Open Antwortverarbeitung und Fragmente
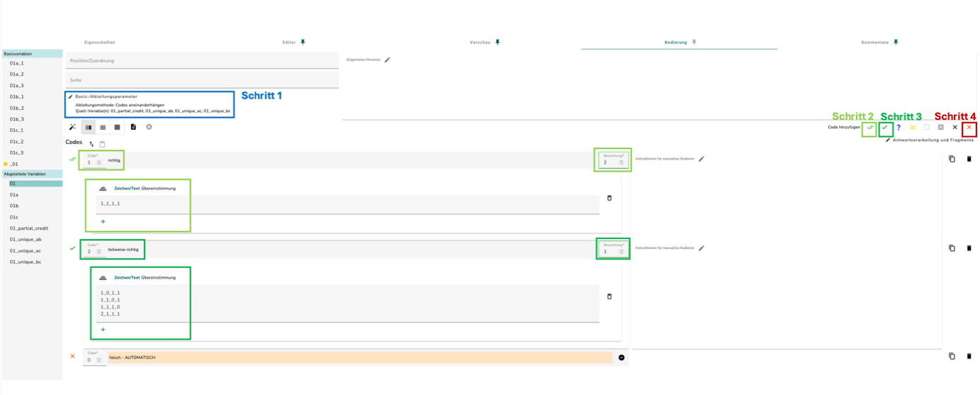980x395 pixels. (933, 140)
